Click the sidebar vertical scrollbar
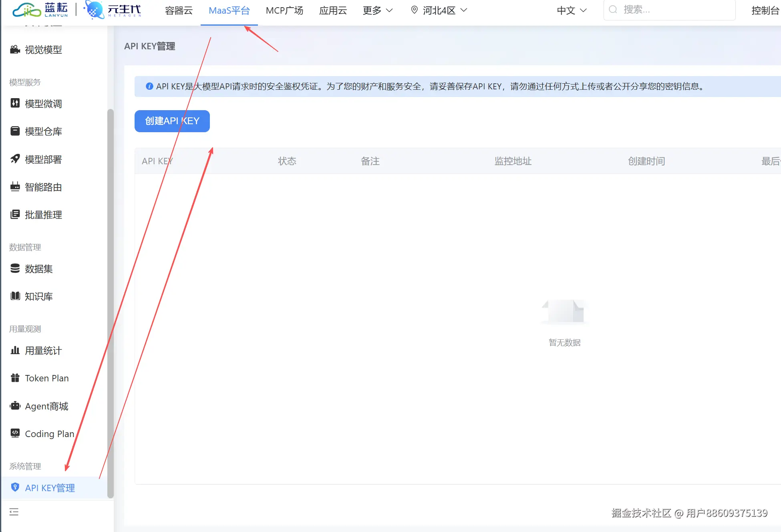 [x=111, y=304]
